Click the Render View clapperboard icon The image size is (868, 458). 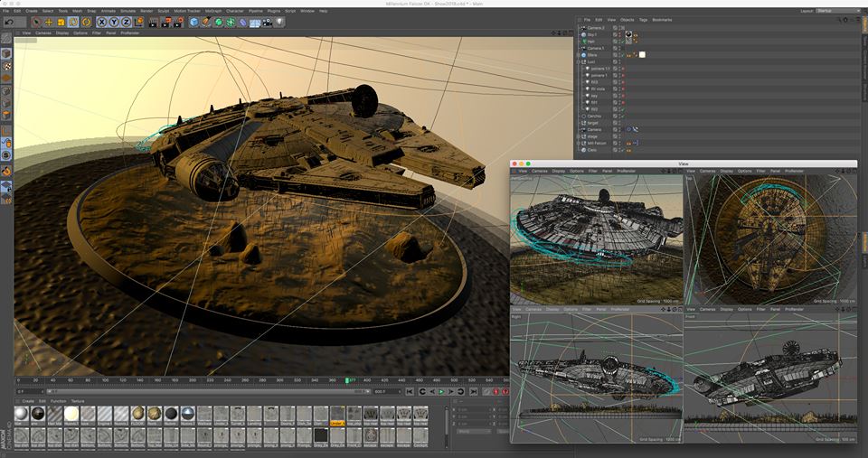(152, 22)
